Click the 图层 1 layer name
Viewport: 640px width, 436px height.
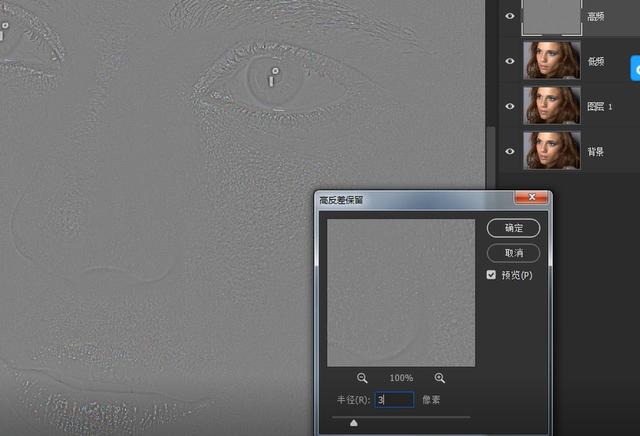(600, 107)
